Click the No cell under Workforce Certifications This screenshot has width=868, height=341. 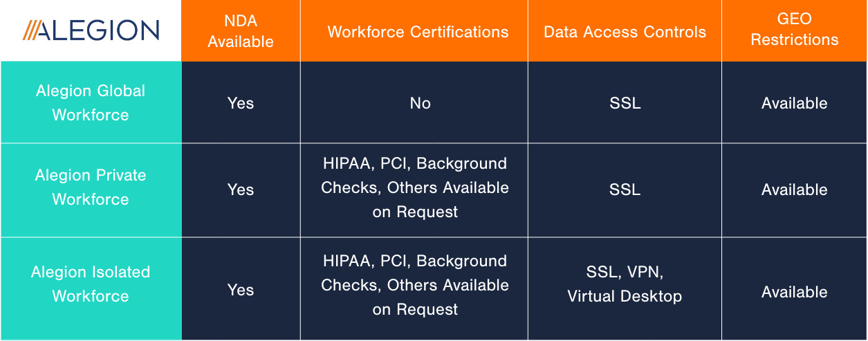click(420, 103)
